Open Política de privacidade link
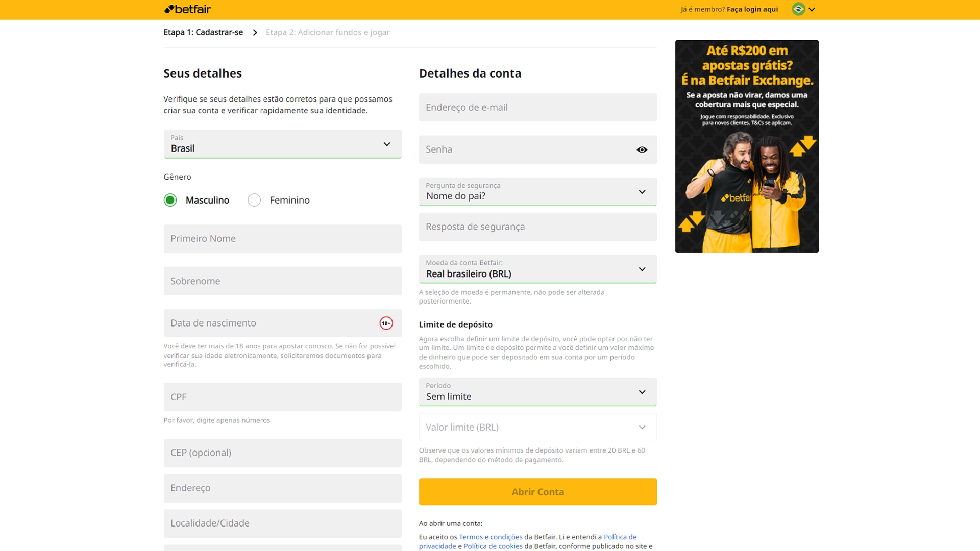 pos(528,541)
